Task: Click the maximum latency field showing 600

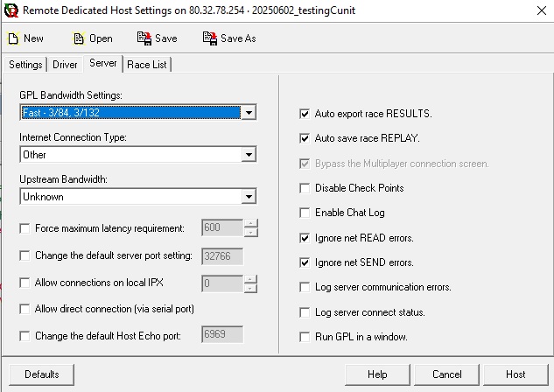Action: (x=222, y=227)
